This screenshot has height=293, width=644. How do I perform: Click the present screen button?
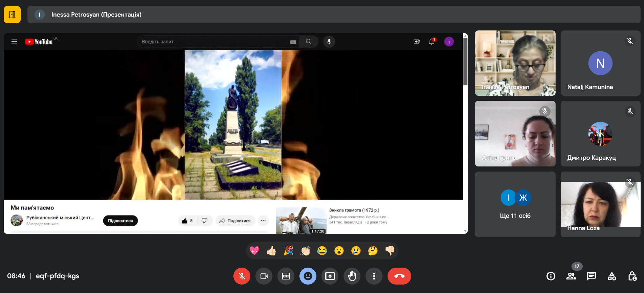(x=330, y=276)
